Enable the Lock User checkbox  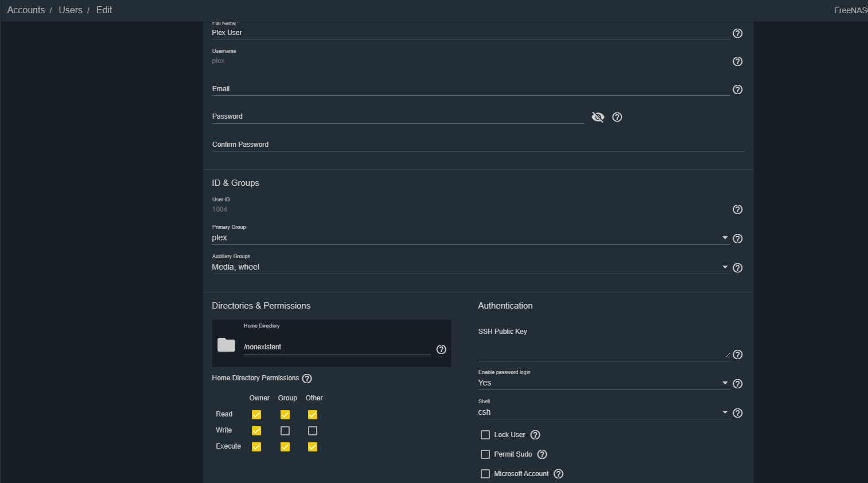[x=485, y=435]
